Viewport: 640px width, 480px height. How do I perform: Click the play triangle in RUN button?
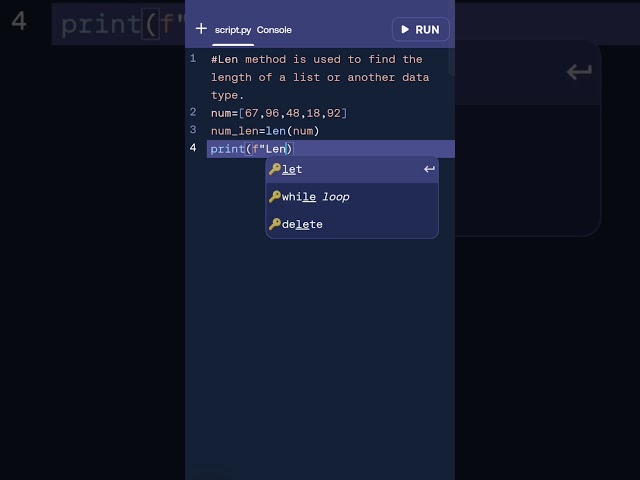(x=405, y=29)
